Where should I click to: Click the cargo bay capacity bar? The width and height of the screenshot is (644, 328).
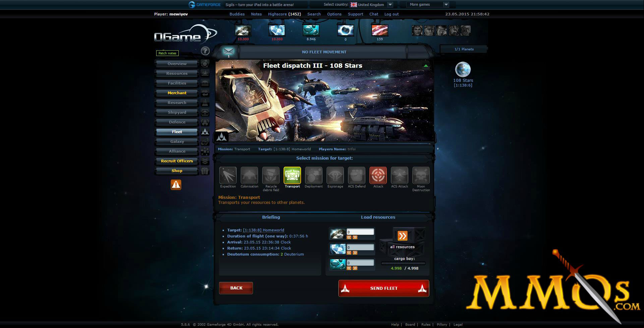(x=403, y=263)
